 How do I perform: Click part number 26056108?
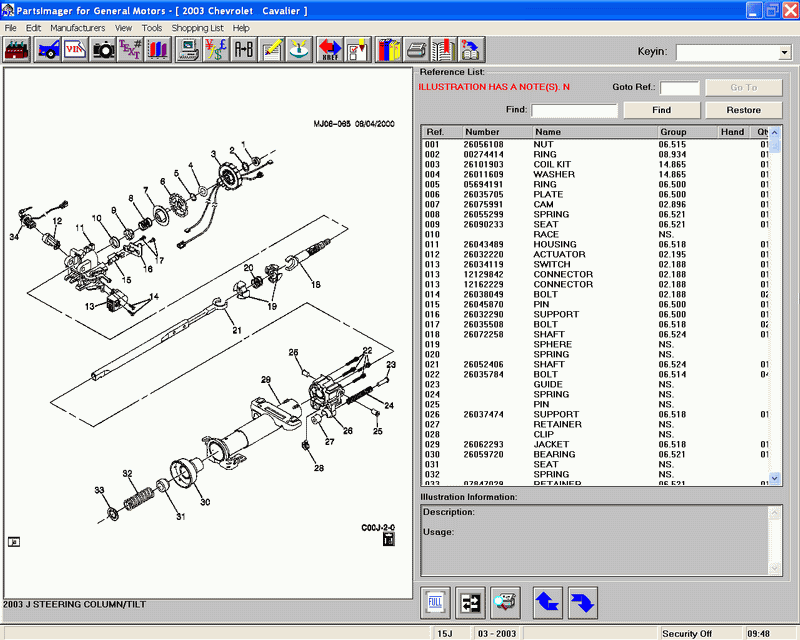coord(483,144)
